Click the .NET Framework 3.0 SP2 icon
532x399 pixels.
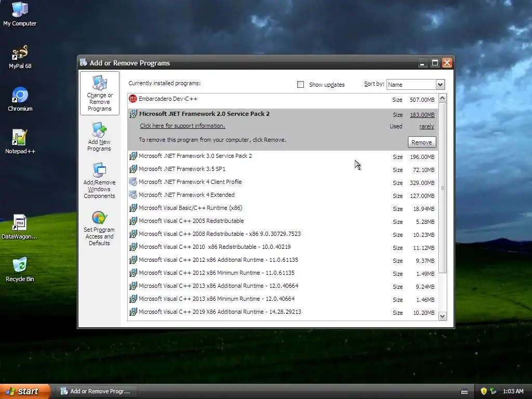pyautogui.click(x=132, y=156)
